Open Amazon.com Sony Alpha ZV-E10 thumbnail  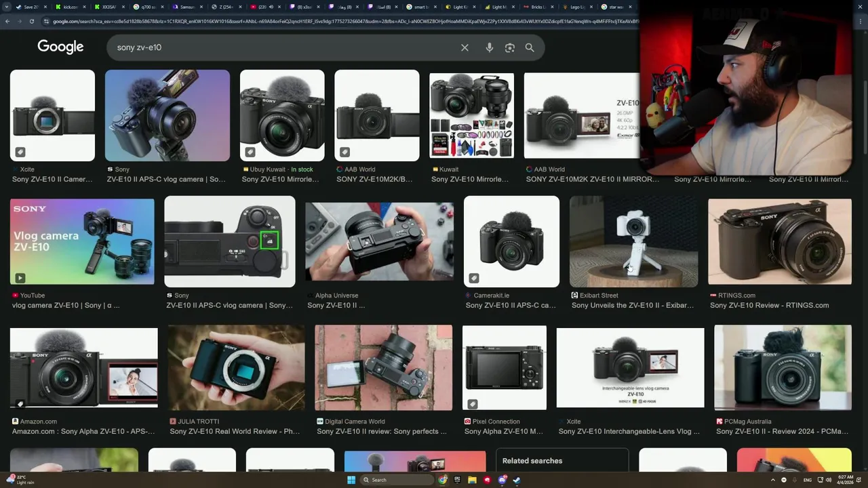click(84, 367)
